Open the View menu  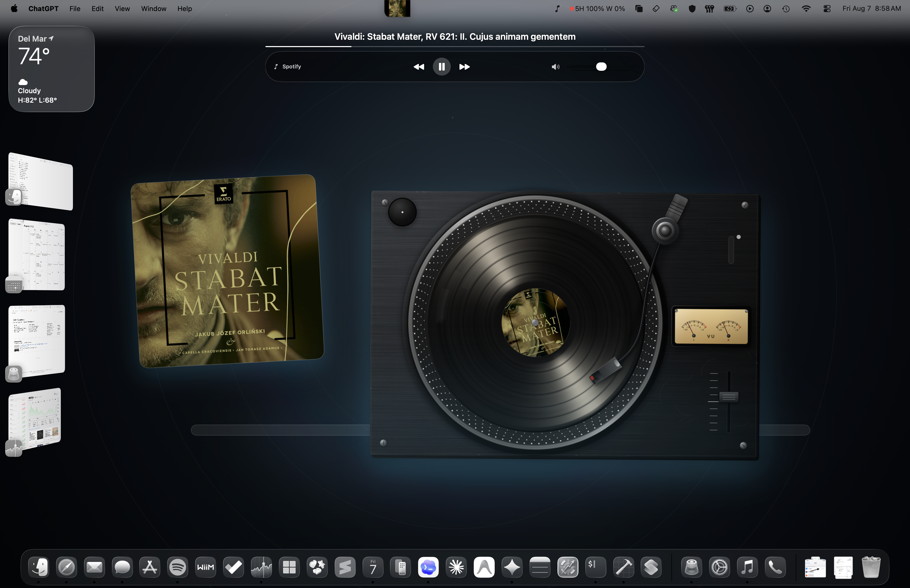122,8
